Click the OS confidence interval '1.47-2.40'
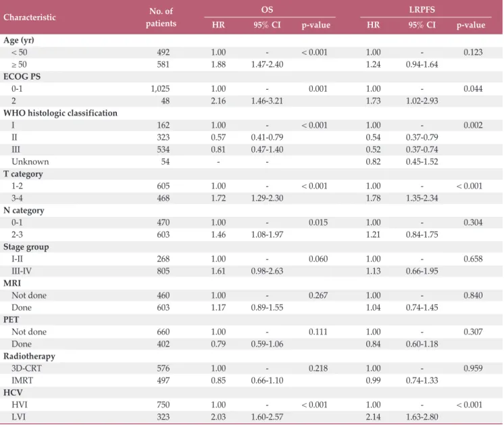Image resolution: width=504 pixels, height=427 pixels. click(267, 65)
